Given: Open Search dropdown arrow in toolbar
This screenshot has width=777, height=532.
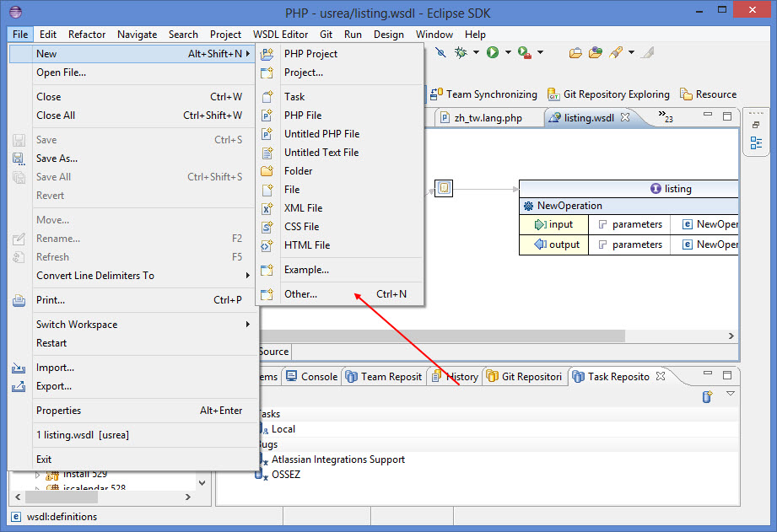Looking at the screenshot, I should pos(631,52).
